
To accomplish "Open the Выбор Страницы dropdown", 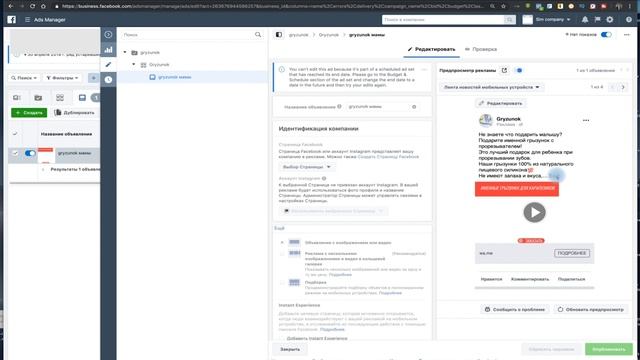I will pyautogui.click(x=307, y=167).
